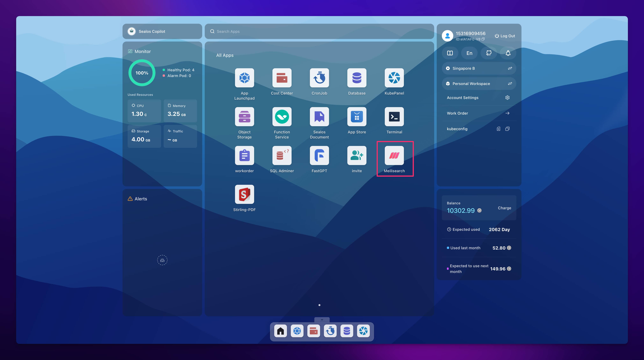644x360 pixels.
Task: Click the CPU 1.30 c card
Action: (144, 111)
